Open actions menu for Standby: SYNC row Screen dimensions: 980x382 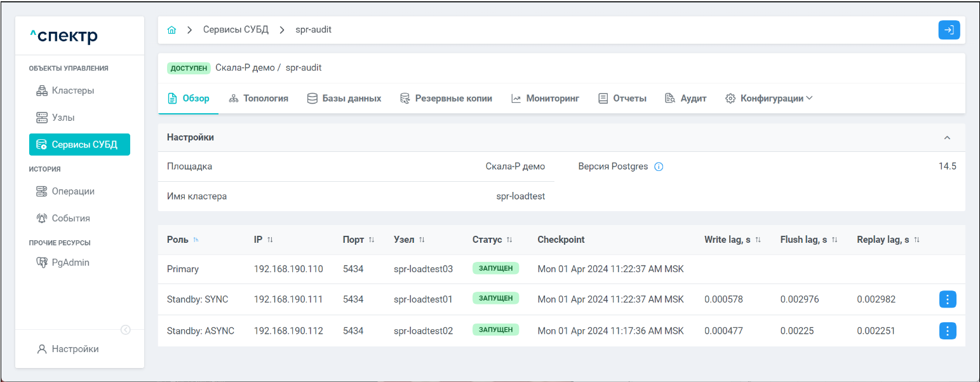pyautogui.click(x=947, y=299)
